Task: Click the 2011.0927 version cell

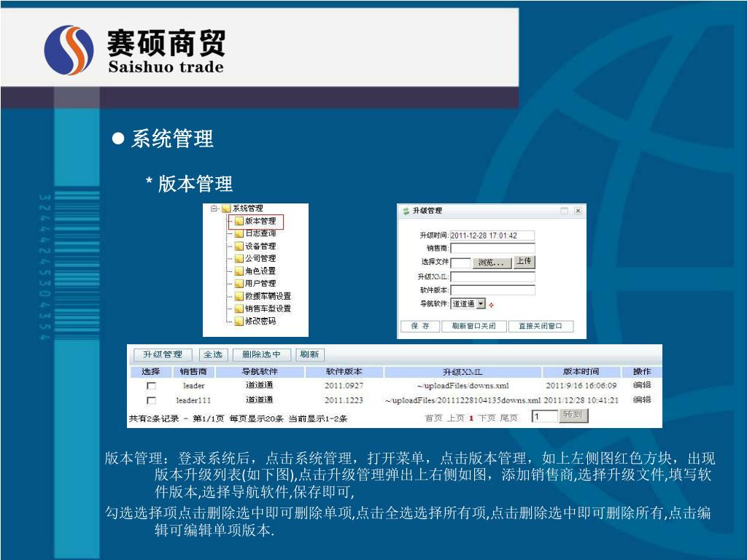Action: (x=344, y=386)
